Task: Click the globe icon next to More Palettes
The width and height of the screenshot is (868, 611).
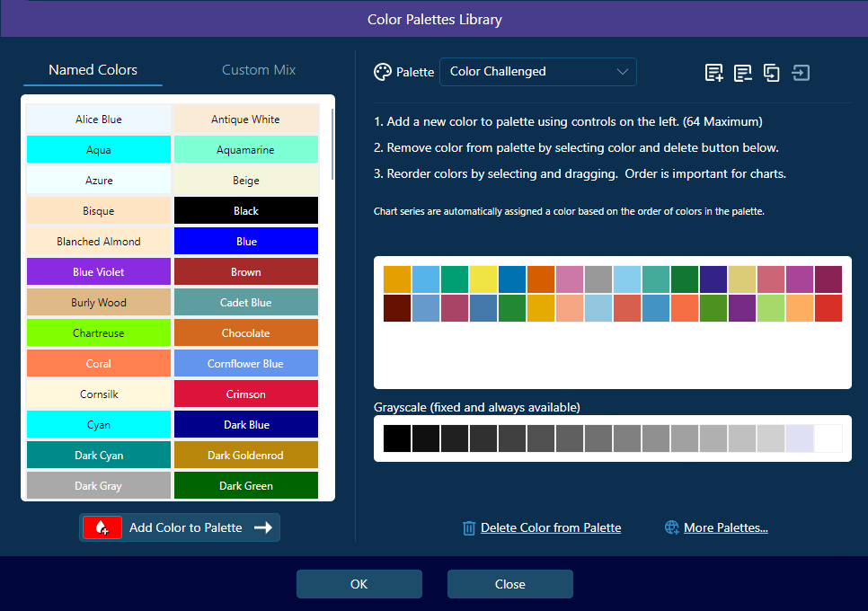Action: pos(671,527)
